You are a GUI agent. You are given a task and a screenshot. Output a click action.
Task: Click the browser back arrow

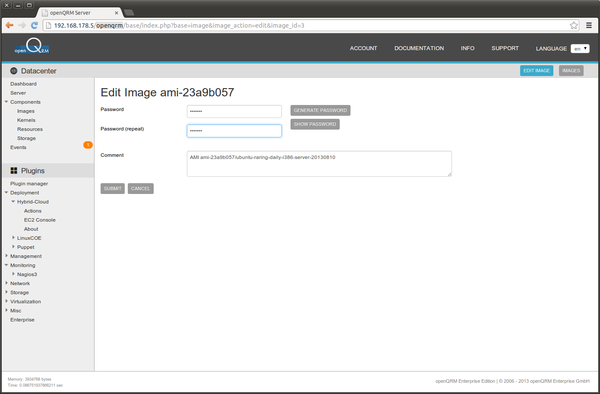click(9, 25)
